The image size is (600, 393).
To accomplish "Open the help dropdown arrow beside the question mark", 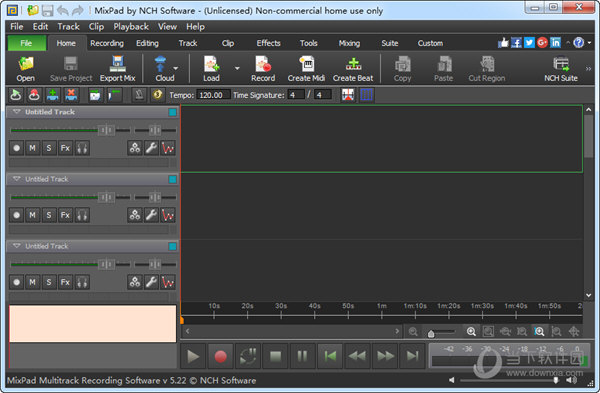I will point(589,43).
